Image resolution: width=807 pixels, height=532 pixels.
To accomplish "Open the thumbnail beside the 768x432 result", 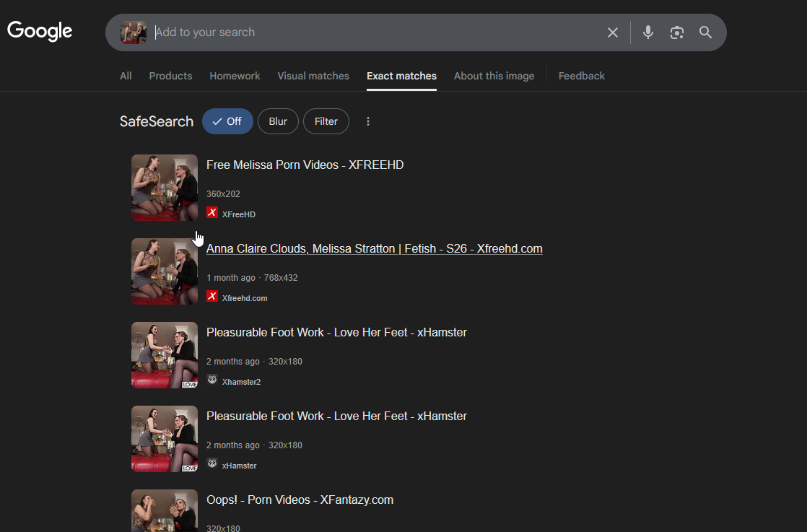I will tap(164, 271).
